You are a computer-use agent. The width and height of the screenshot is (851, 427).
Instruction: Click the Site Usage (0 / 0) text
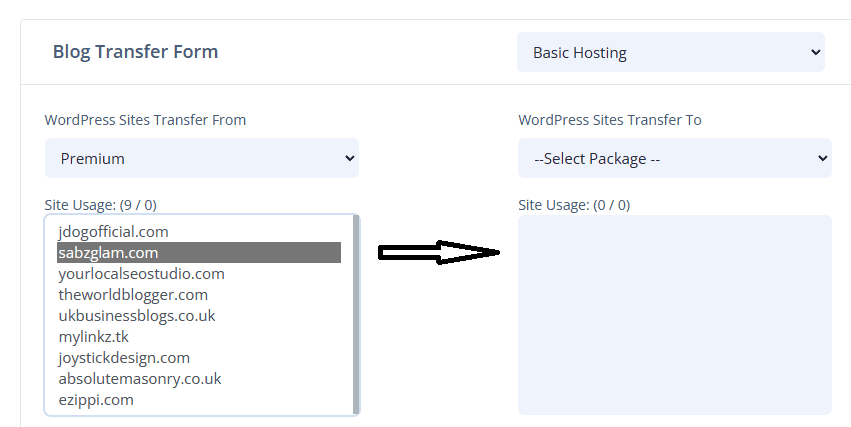[x=574, y=205]
